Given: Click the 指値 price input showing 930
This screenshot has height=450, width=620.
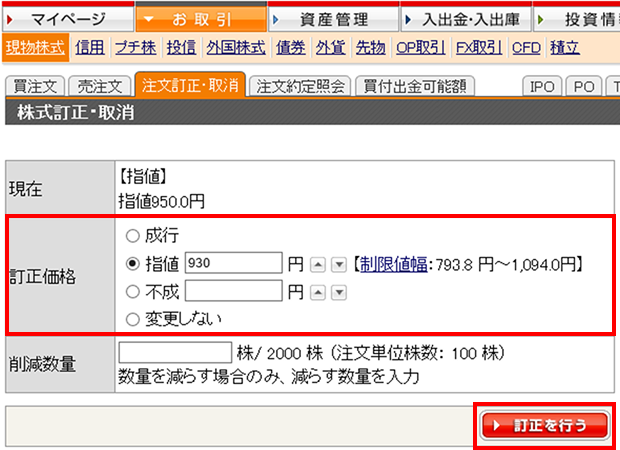Looking at the screenshot, I should point(233,265).
